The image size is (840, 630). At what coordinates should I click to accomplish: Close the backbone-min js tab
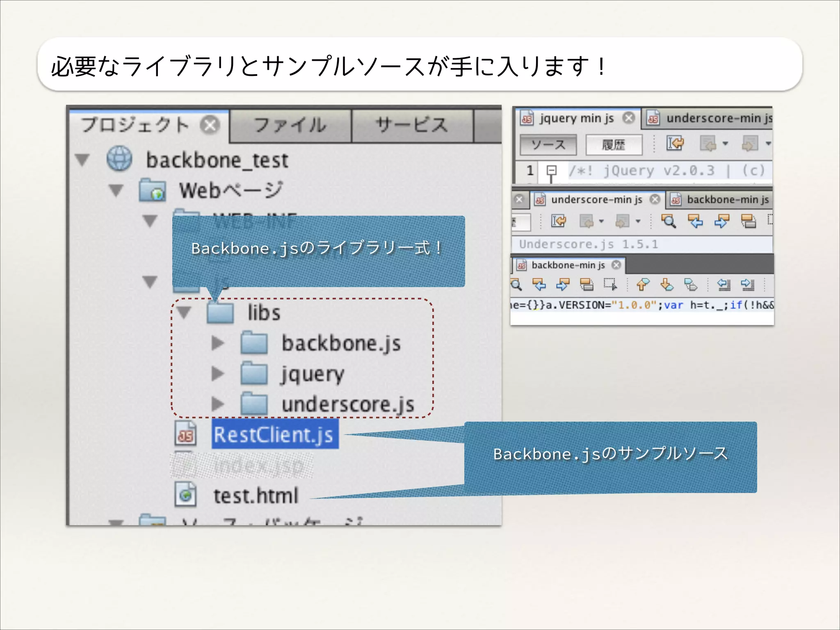[x=616, y=265]
